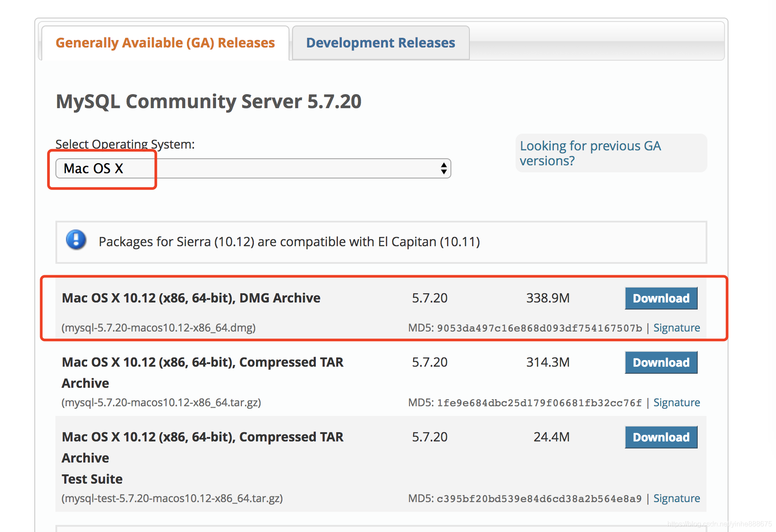Viewport: 776px width, 532px height.
Task: Select MD5 hash c395bf20bd539e84d6cd38a2b564e8a9
Action: 539,499
